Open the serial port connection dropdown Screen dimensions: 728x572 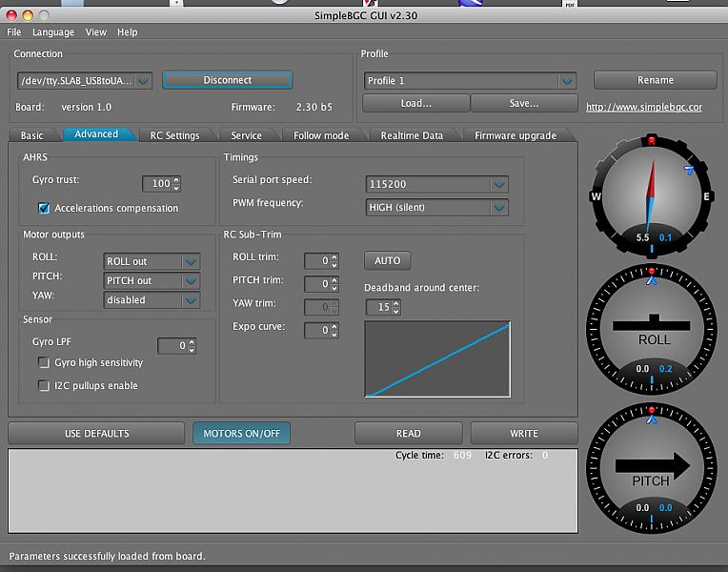pyautogui.click(x=85, y=80)
